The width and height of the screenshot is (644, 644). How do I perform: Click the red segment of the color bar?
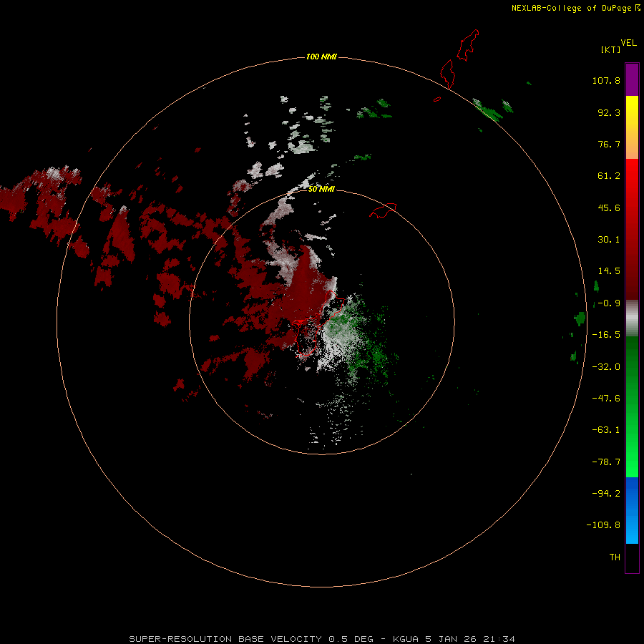pos(632,229)
